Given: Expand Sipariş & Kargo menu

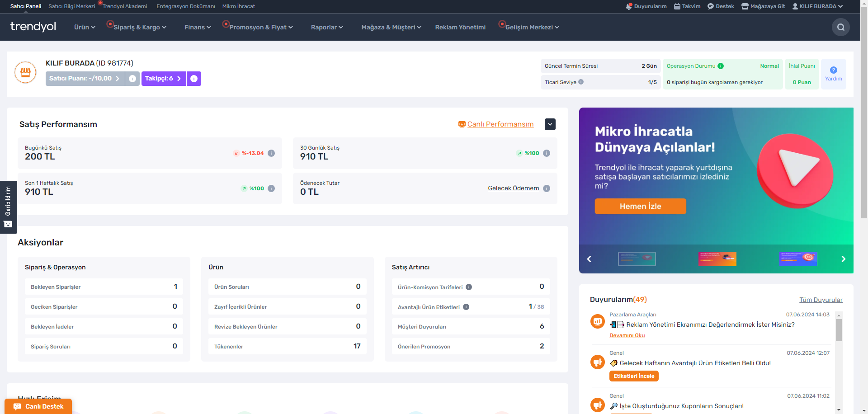Looking at the screenshot, I should [x=140, y=27].
